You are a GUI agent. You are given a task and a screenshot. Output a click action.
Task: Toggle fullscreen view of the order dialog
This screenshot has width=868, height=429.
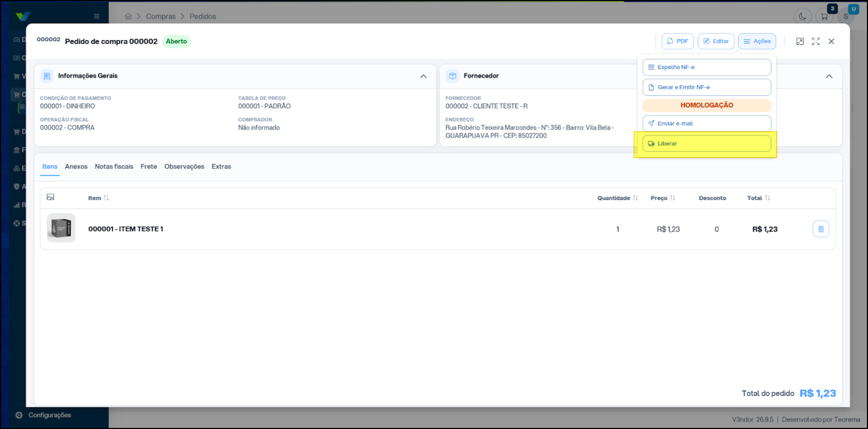815,41
